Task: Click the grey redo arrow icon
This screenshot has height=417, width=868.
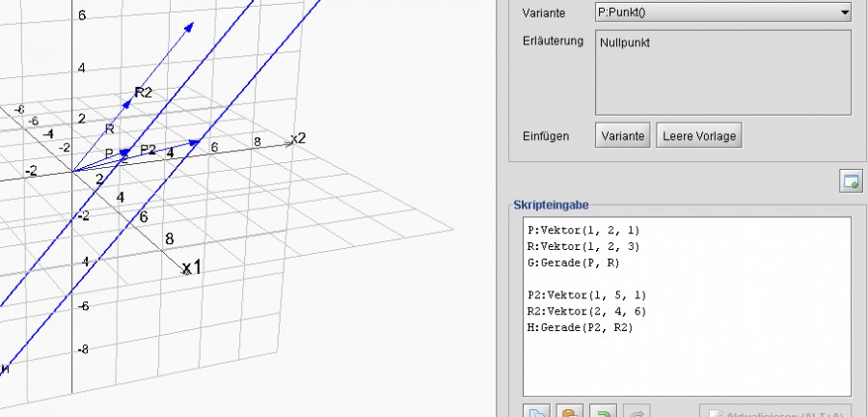Action: click(636, 411)
